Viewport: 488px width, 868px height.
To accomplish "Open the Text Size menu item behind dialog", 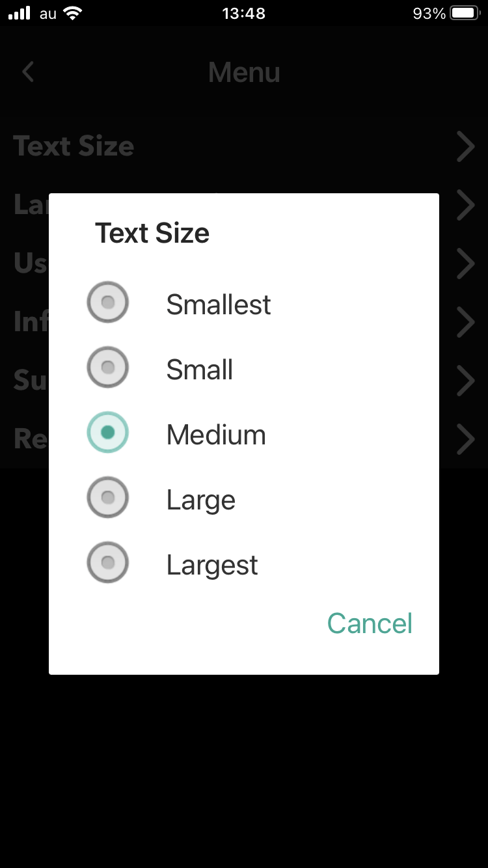I will pos(74,146).
